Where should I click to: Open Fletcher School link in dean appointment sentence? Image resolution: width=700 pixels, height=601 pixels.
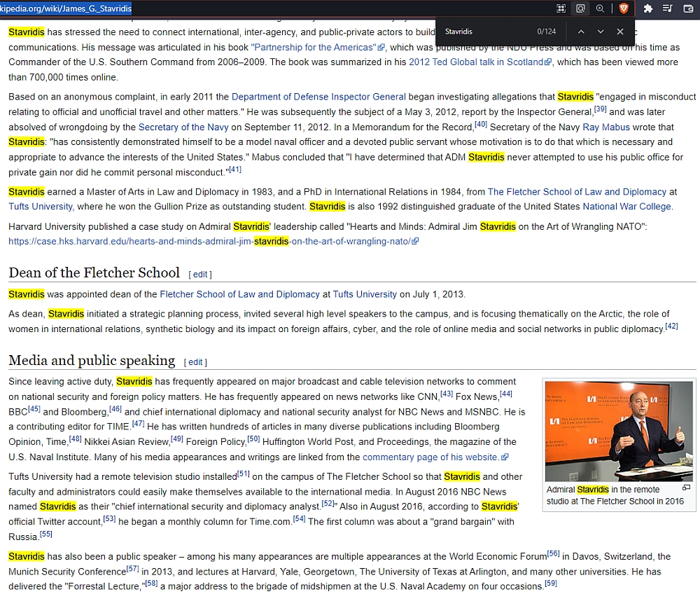pyautogui.click(x=239, y=294)
